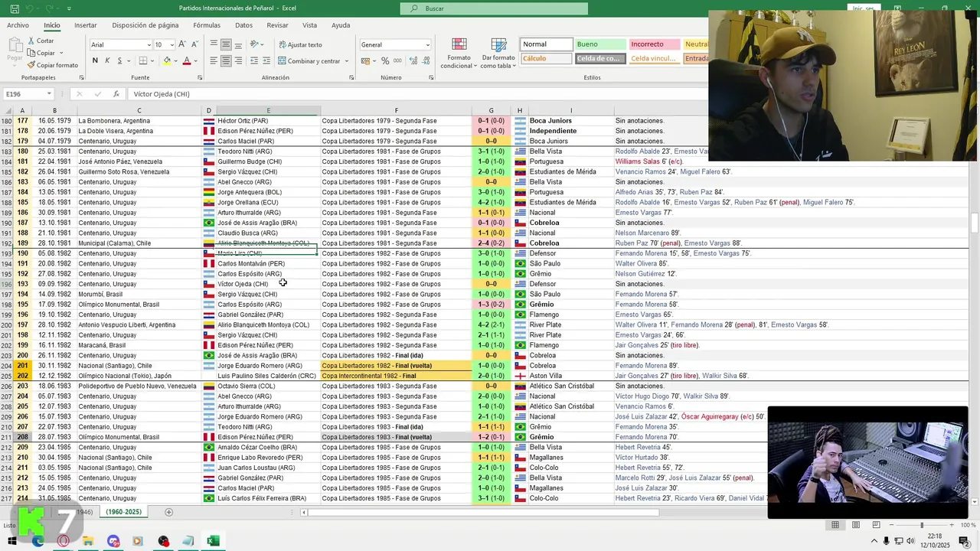The width and height of the screenshot is (980, 551).
Task: Expand the Combinar y centrar arrow
Action: (347, 60)
